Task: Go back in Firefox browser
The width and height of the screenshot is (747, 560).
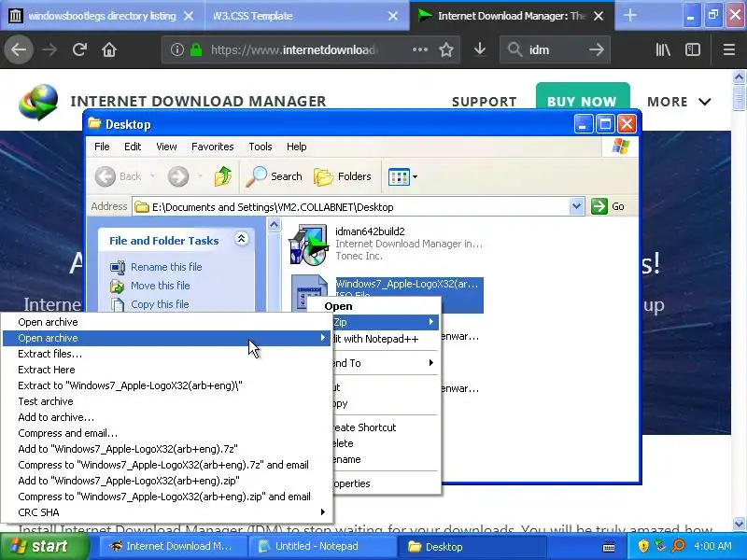Action: pyautogui.click(x=19, y=49)
